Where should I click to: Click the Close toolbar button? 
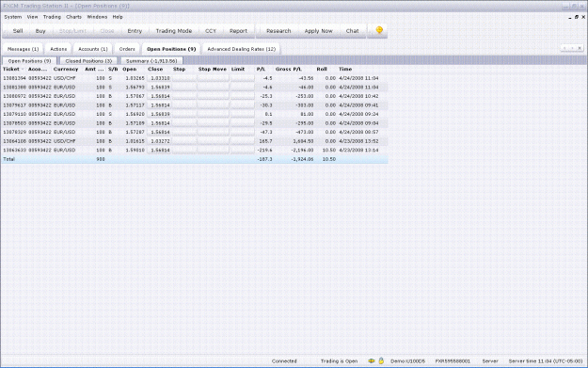pos(107,31)
